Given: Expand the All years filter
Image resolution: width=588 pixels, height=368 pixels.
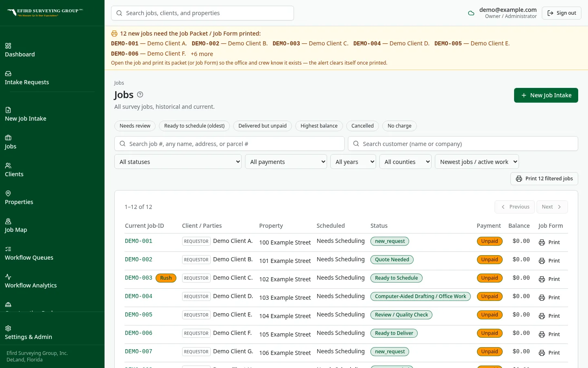Looking at the screenshot, I should 353,162.
